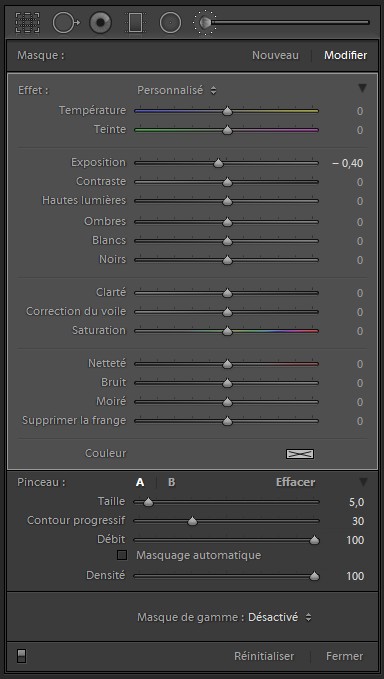384x679 pixels.
Task: Click the Exposition value -0,40 field
Action: tap(348, 164)
